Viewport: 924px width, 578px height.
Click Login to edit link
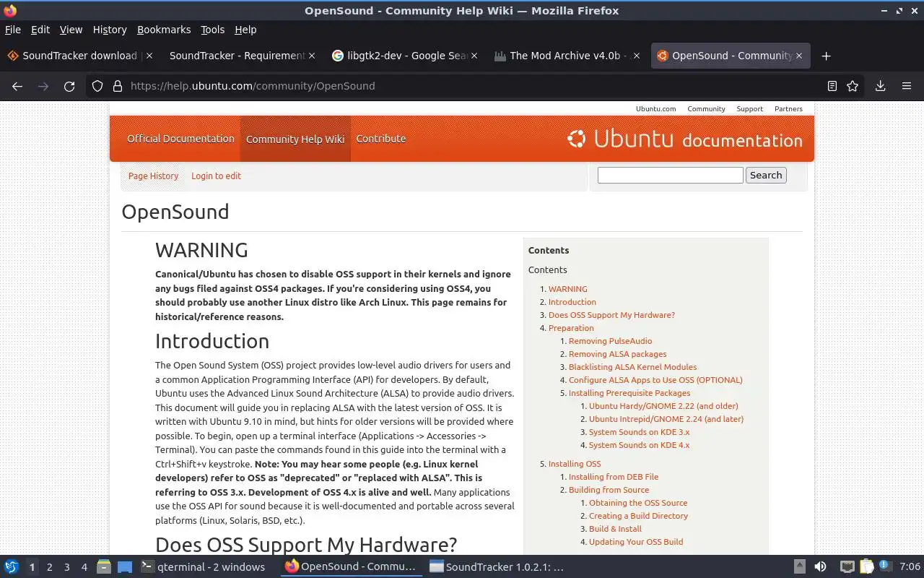(216, 176)
